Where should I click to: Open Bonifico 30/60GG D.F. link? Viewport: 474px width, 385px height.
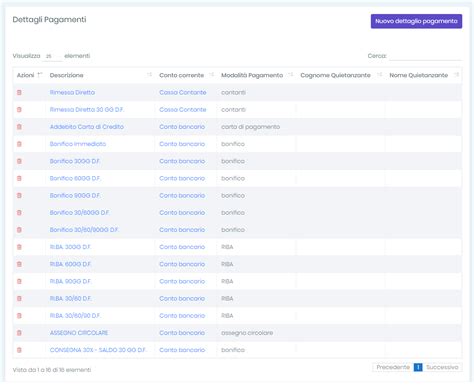(x=80, y=213)
